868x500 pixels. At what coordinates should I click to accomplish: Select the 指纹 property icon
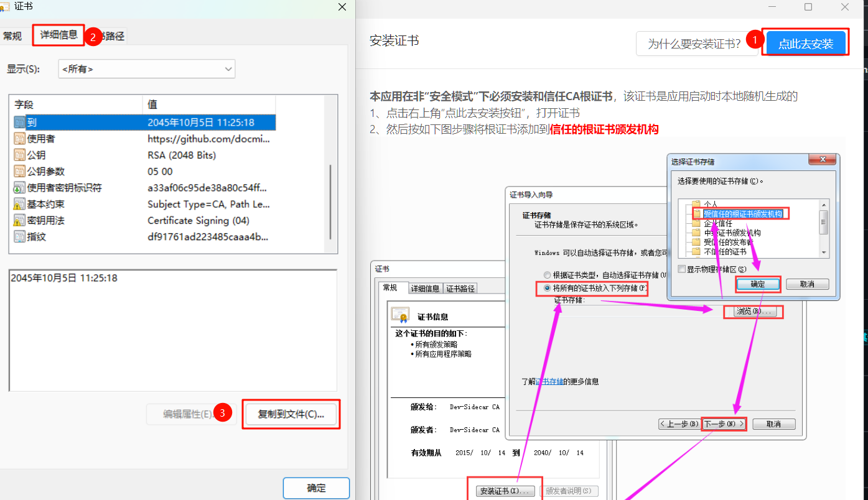pyautogui.click(x=19, y=237)
